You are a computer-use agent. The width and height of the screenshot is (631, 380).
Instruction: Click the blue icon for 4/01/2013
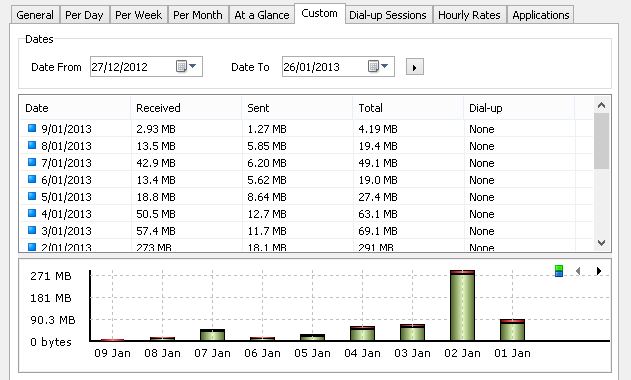coord(32,213)
